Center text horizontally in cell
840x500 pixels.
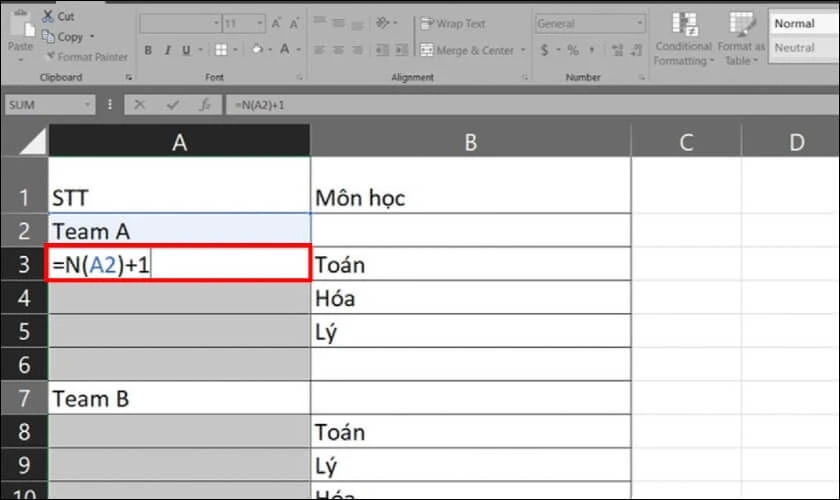pos(339,50)
